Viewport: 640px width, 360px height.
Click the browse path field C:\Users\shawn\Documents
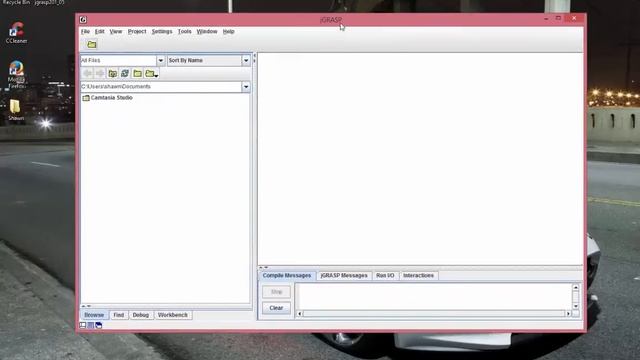[x=161, y=87]
